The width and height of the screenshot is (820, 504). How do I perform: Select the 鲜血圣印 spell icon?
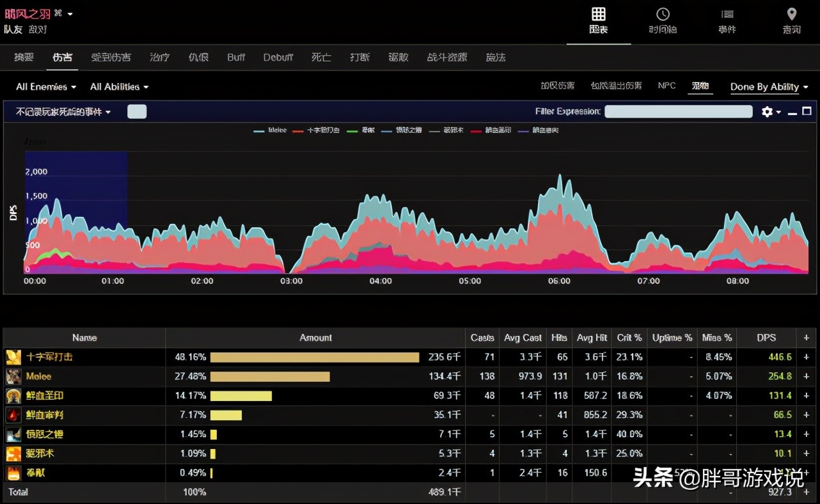13,396
